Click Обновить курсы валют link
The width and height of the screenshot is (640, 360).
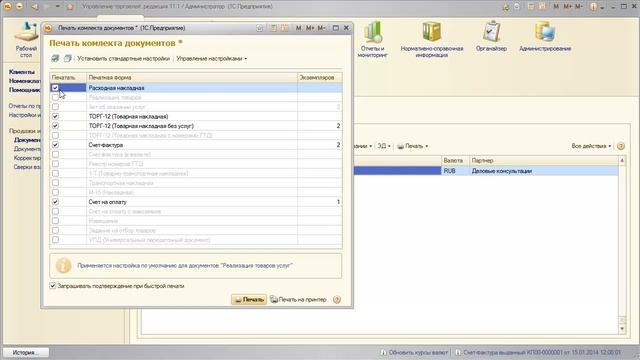tap(418, 352)
